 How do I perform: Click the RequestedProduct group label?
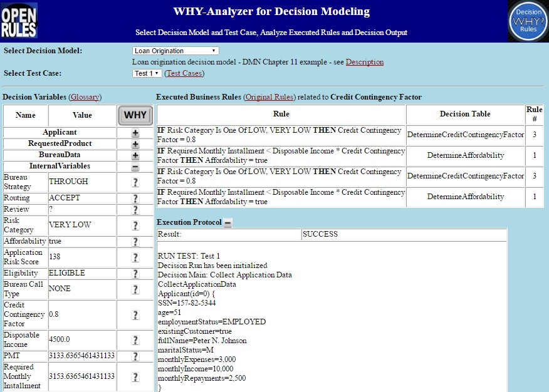point(60,143)
